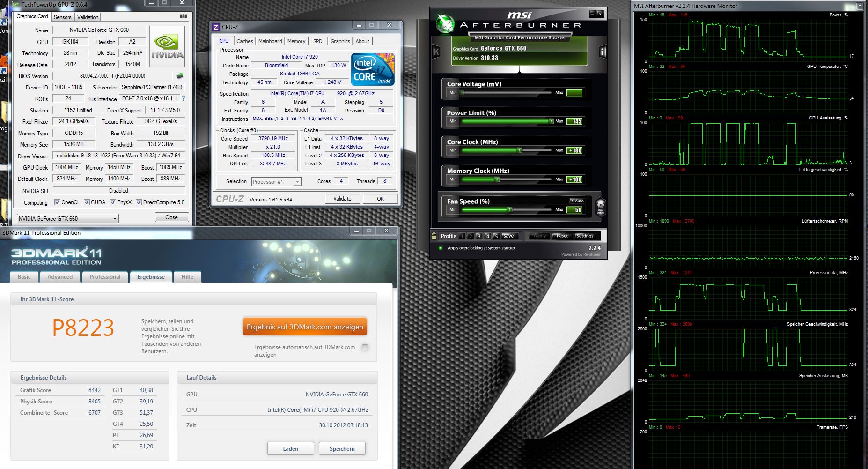Open the Hilfe tab in 3DMark 11
This screenshot has height=469, width=868.
[x=187, y=277]
